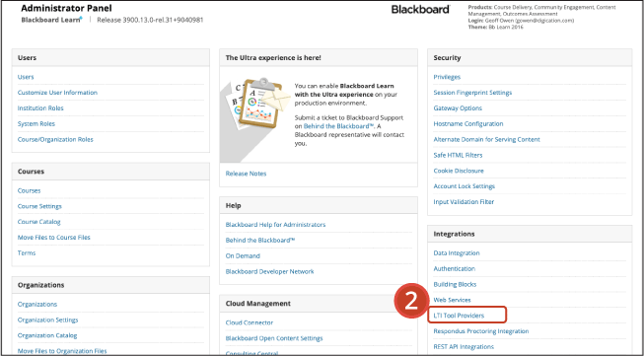Open Cloud Connector
The image size is (644, 356).
[x=250, y=322]
